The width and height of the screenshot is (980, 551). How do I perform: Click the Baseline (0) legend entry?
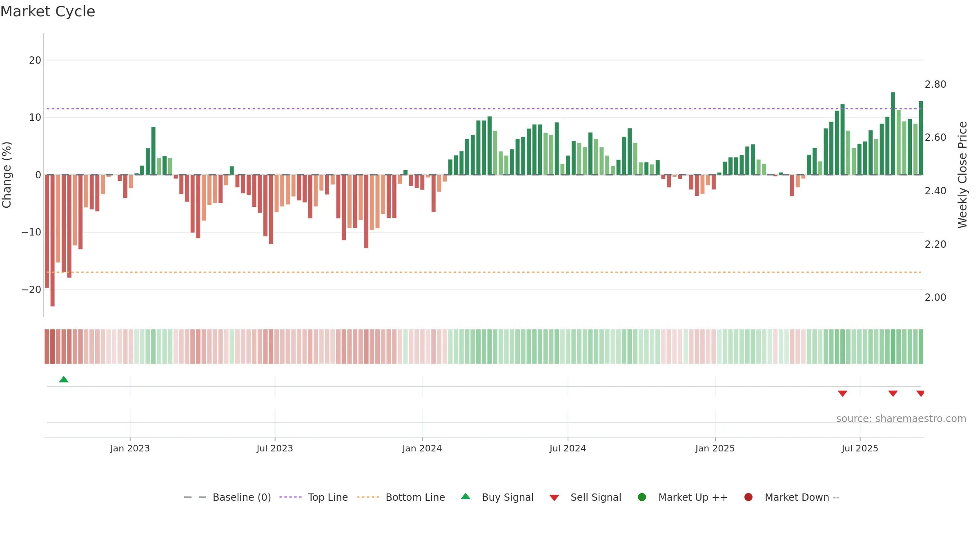[x=227, y=497]
